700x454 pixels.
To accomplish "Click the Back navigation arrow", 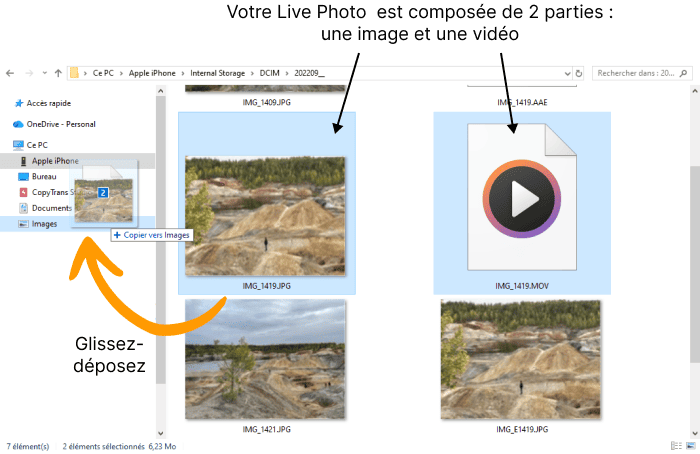I will coord(10,73).
